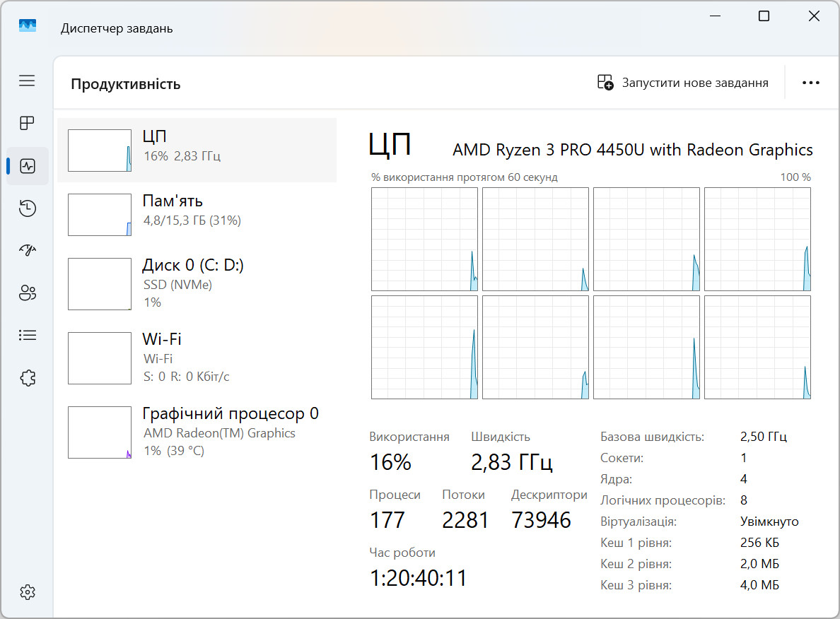840x619 pixels.
Task: Open the hamburger navigation menu
Action: click(28, 81)
